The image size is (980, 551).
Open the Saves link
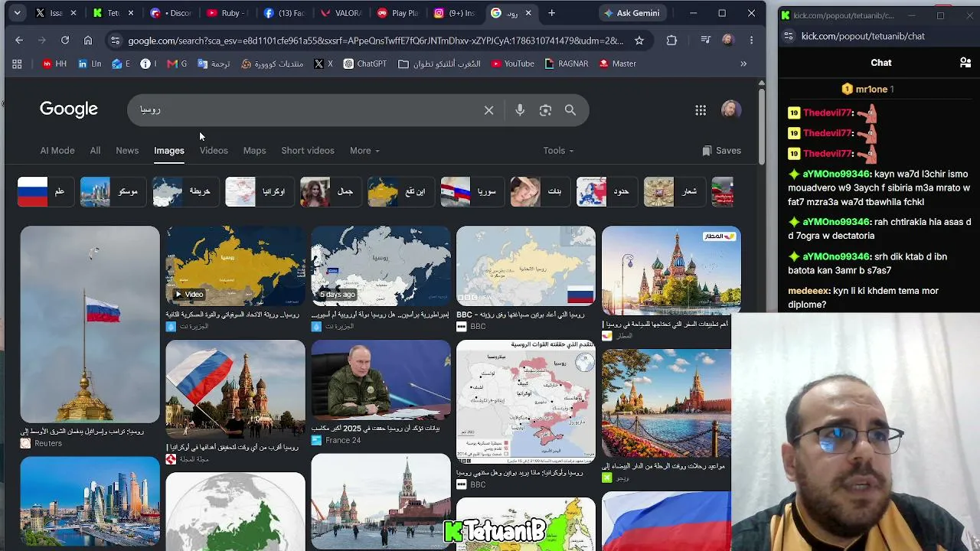click(x=721, y=151)
